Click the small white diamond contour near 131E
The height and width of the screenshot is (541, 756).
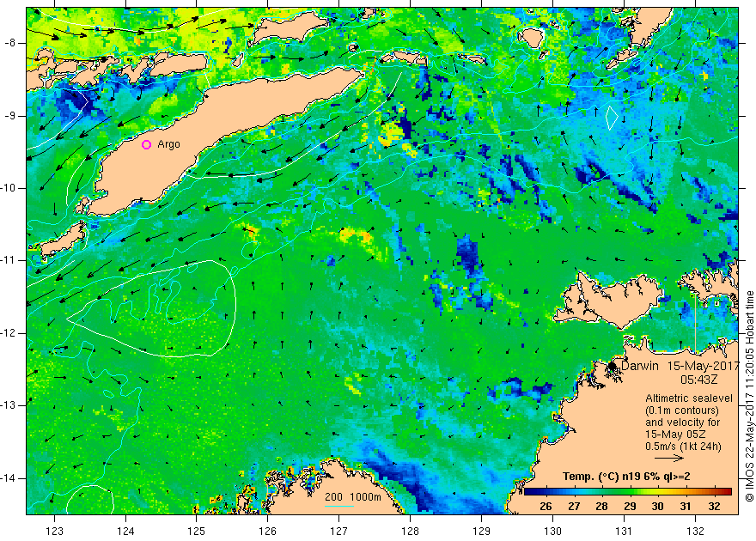tap(612, 118)
